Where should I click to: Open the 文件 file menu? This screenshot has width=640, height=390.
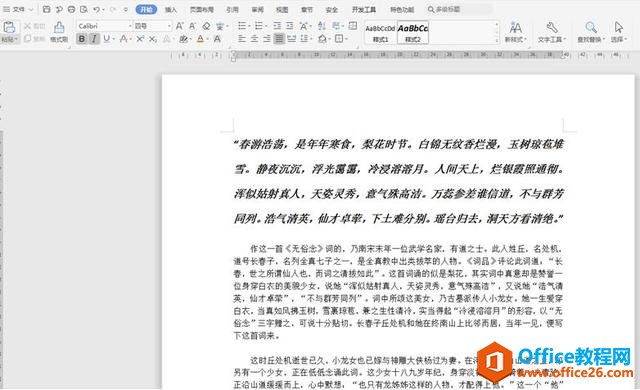coord(18,9)
